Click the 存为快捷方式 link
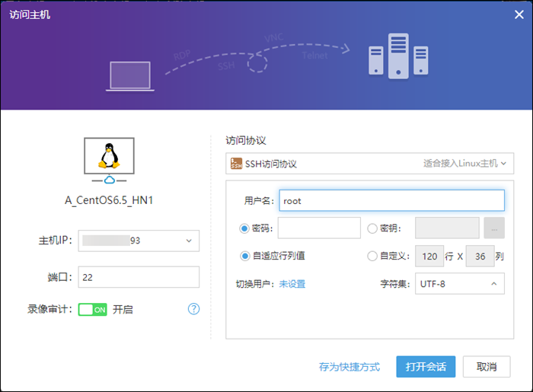Viewport: 533px width, 392px height. [349, 366]
